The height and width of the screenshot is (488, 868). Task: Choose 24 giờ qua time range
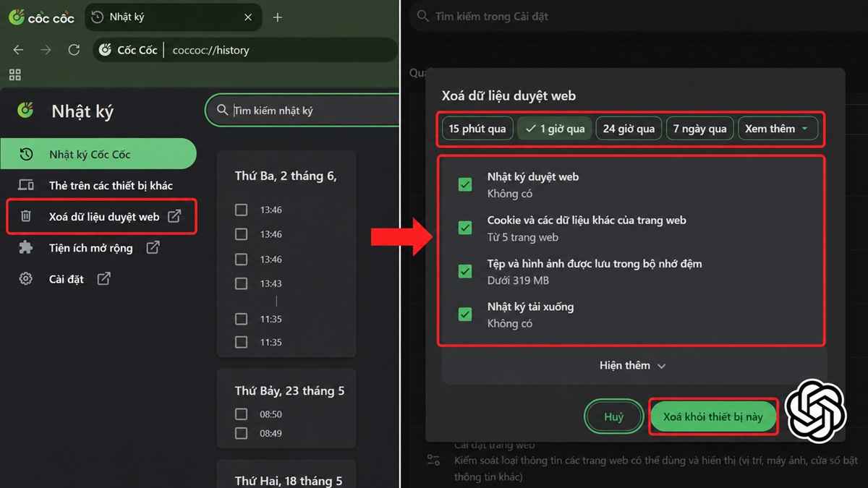click(629, 129)
